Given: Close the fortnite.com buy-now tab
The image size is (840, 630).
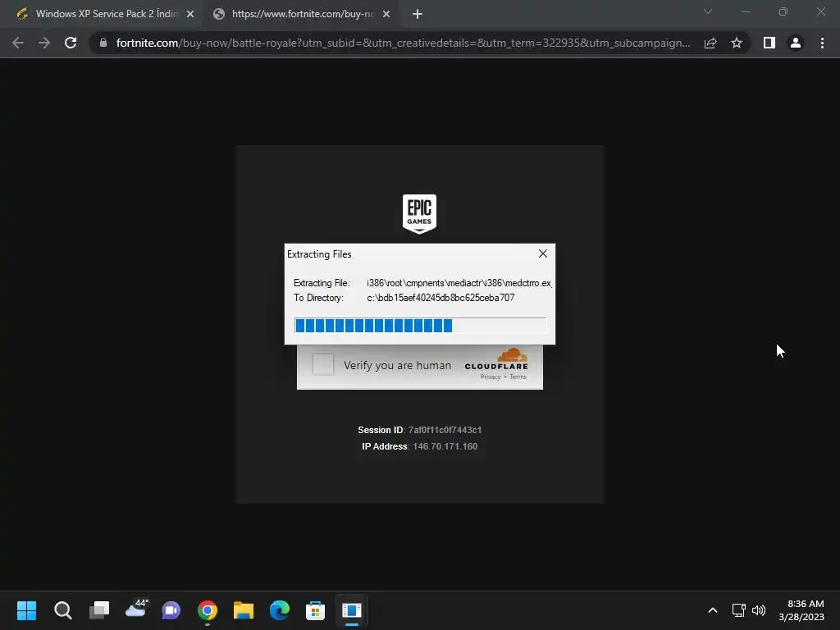Looking at the screenshot, I should pos(386,14).
